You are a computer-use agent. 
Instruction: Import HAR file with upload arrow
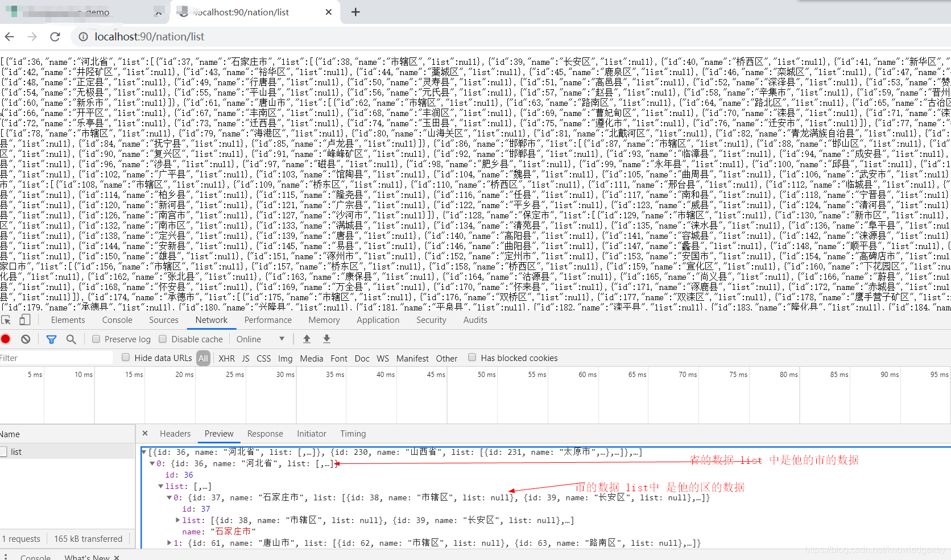click(307, 339)
